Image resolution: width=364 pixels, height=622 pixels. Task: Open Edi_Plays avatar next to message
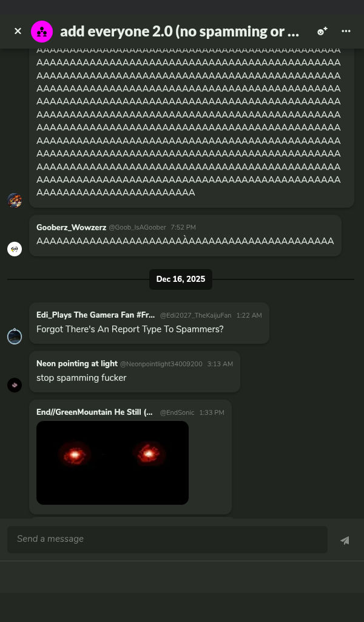pyautogui.click(x=15, y=337)
